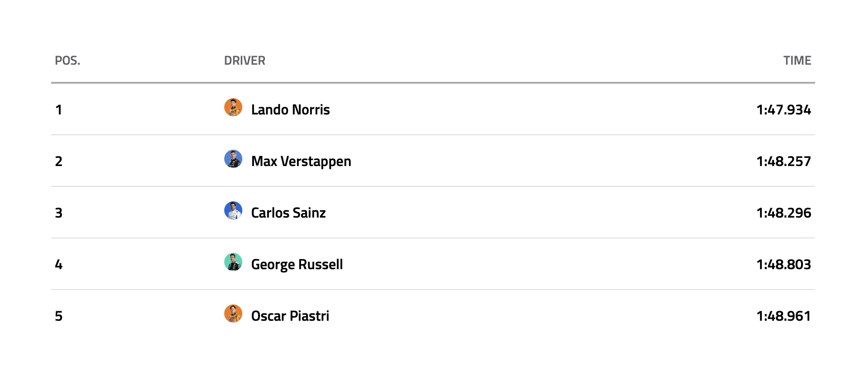This screenshot has width=868, height=380.
Task: Select the Carlos Sainz name
Action: point(288,213)
